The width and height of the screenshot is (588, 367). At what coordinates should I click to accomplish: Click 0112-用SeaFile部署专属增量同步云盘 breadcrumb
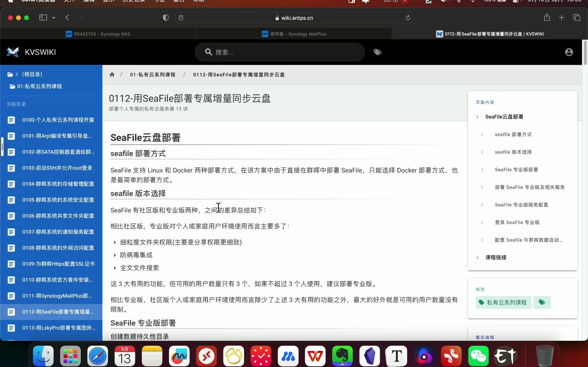[x=239, y=75]
